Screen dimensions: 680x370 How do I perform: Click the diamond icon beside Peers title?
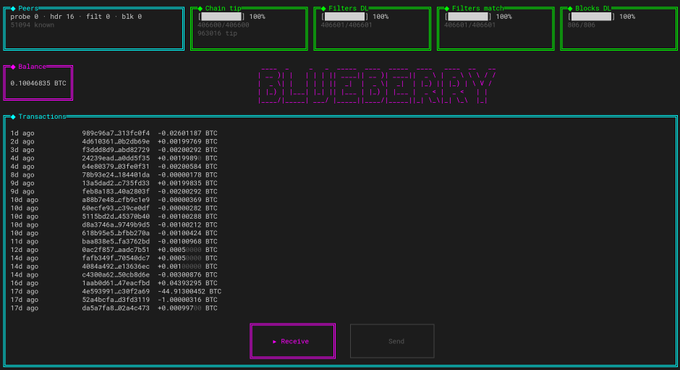[x=13, y=8]
